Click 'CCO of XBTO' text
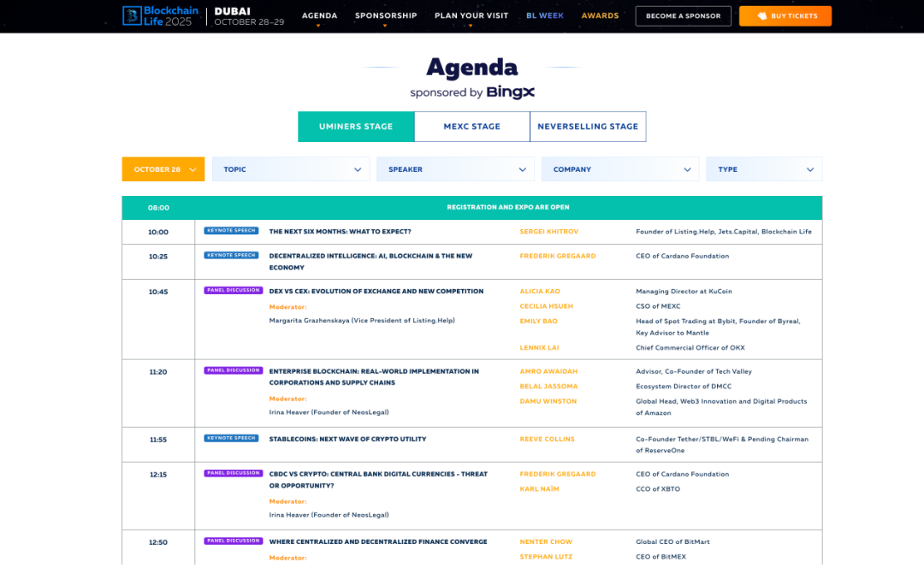 tap(658, 489)
